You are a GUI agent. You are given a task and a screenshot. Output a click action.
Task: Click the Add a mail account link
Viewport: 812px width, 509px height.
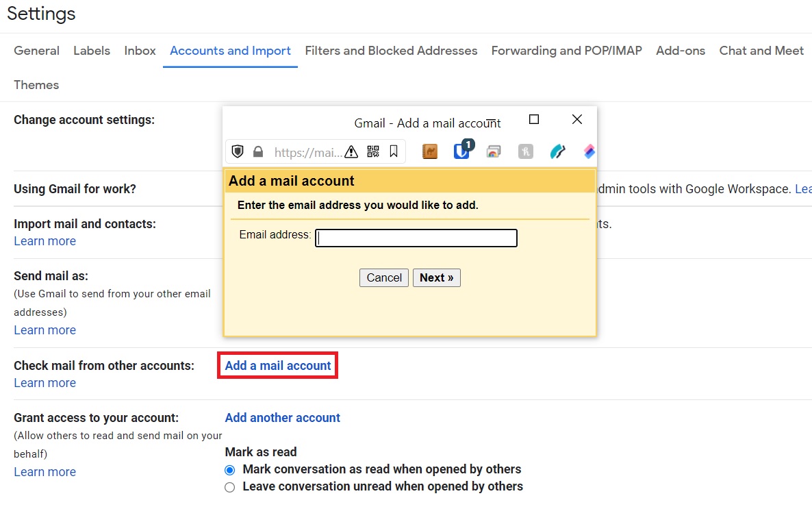click(x=277, y=365)
